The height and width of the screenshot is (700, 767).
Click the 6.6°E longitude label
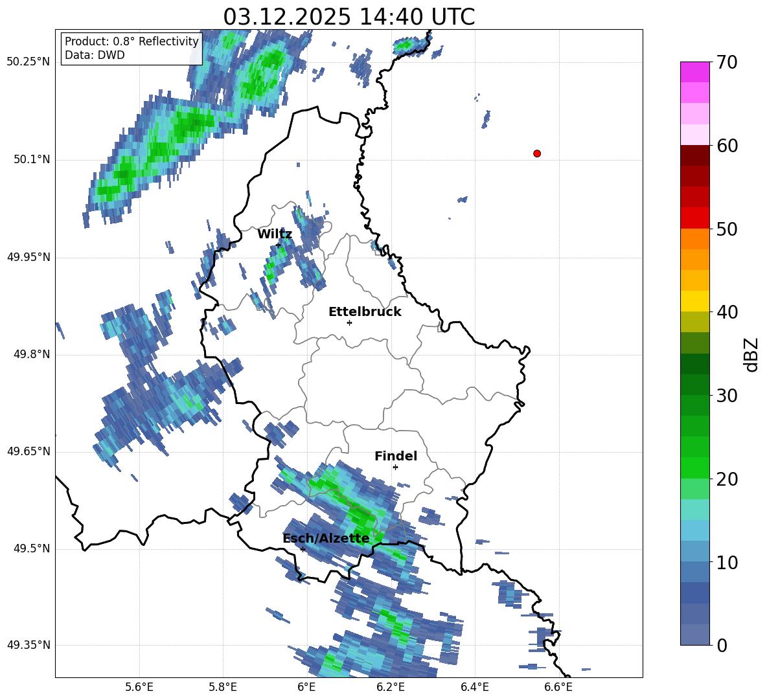(558, 688)
